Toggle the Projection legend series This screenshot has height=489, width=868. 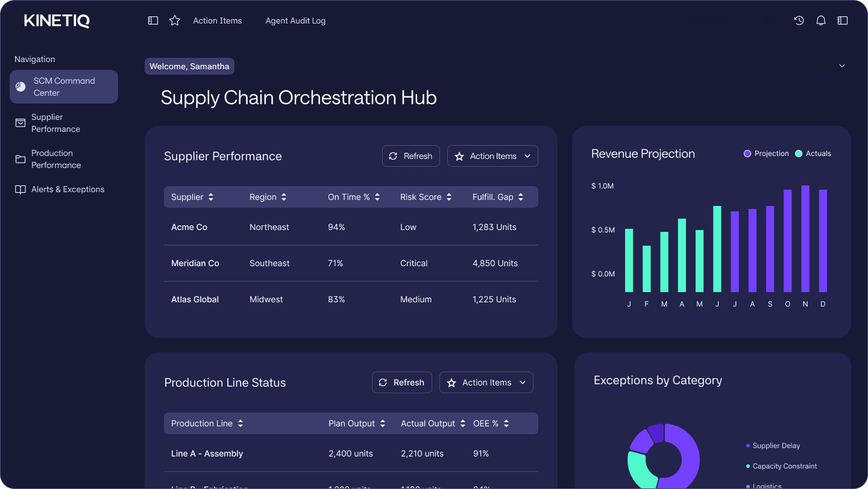click(766, 154)
